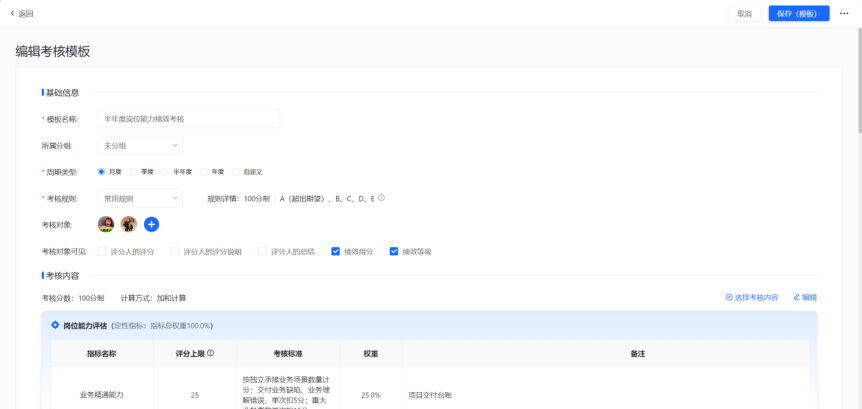The image size is (862, 409).
Task: Click the 取消 button
Action: click(x=744, y=14)
